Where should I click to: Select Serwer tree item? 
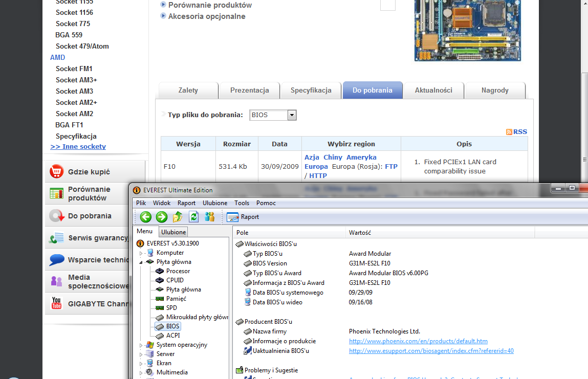pos(161,354)
